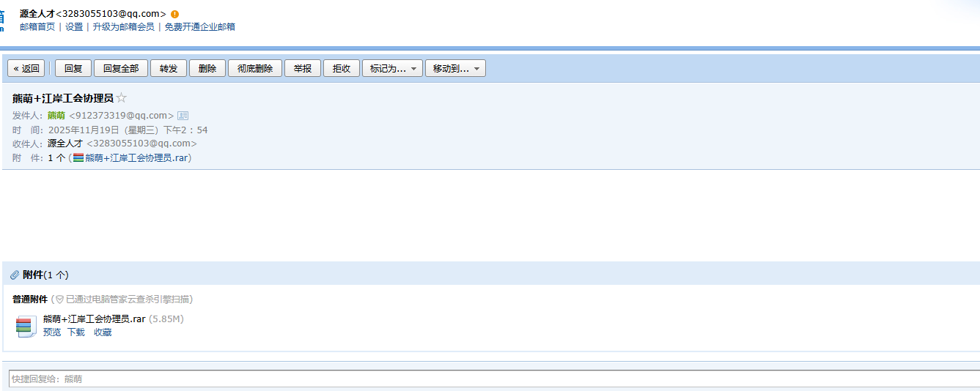Click the RAR icon in header attachment line
This screenshot has width=980, height=391.
pyautogui.click(x=78, y=157)
